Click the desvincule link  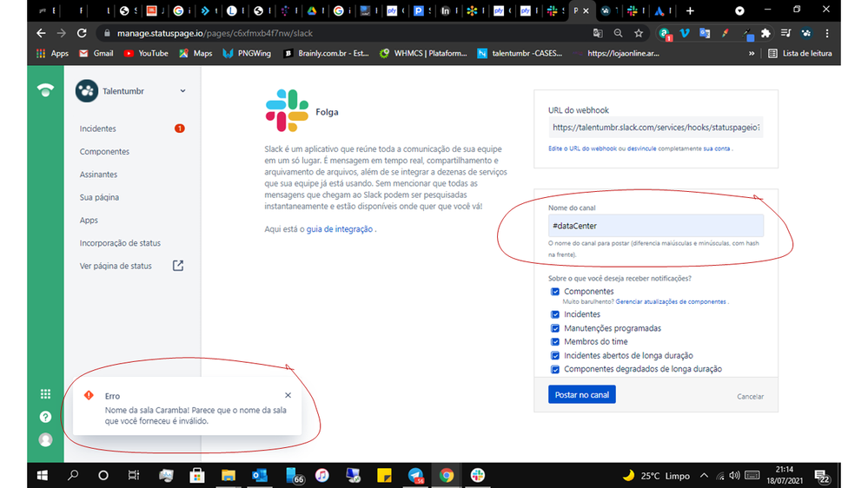(x=641, y=148)
